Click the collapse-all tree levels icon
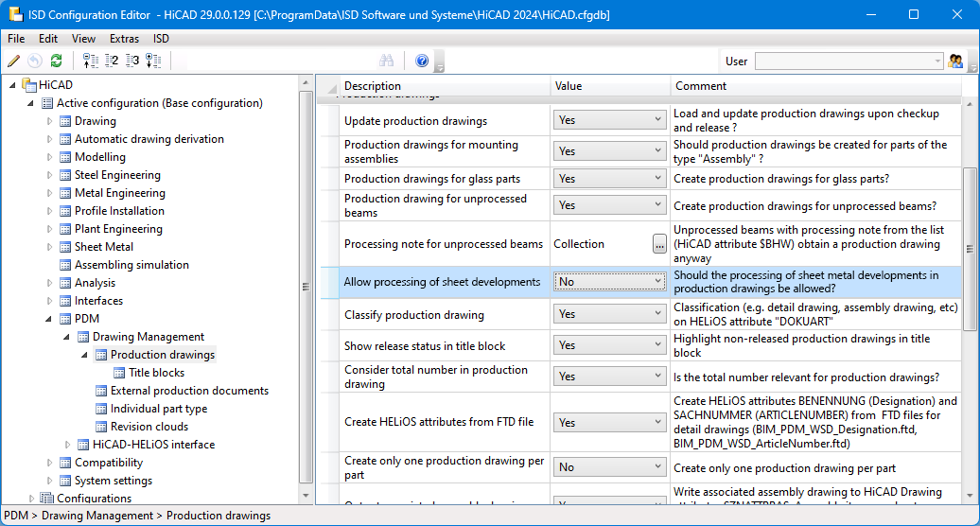The height and width of the screenshot is (526, 980). pyautogui.click(x=91, y=61)
